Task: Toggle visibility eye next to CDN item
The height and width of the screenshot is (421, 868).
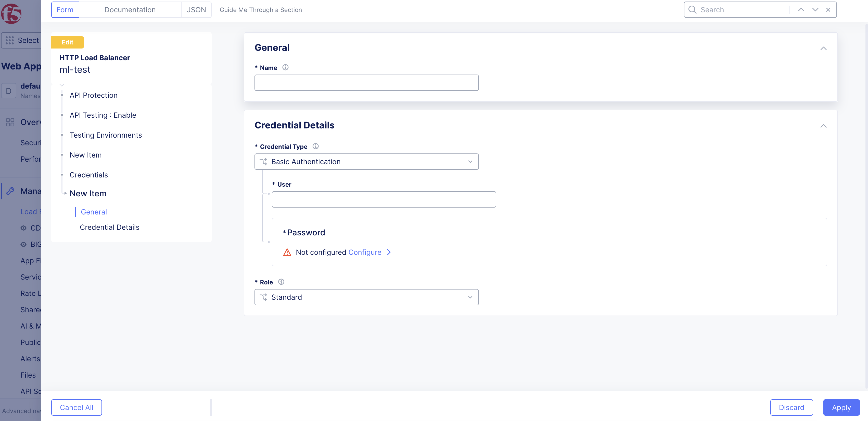Action: [x=23, y=228]
